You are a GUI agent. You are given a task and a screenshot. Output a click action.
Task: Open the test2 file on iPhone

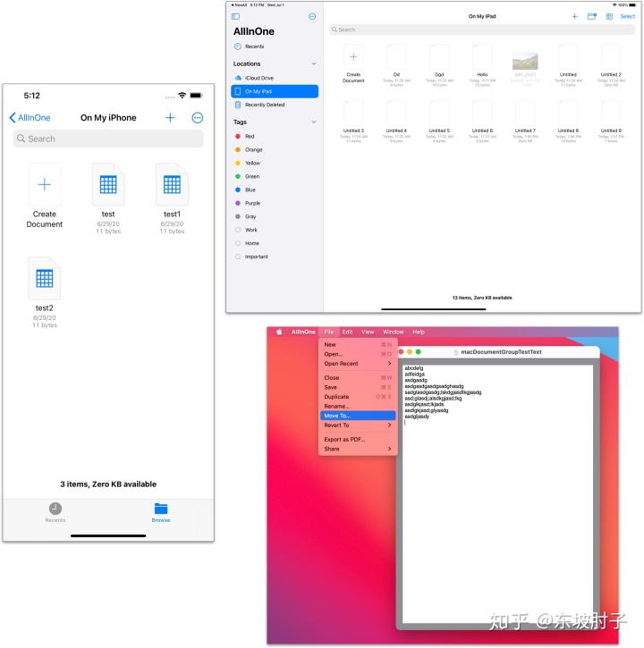[44, 292]
